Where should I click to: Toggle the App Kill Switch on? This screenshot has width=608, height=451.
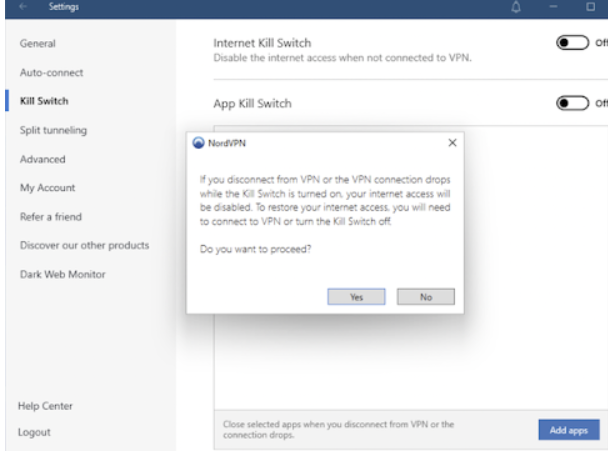tap(572, 103)
